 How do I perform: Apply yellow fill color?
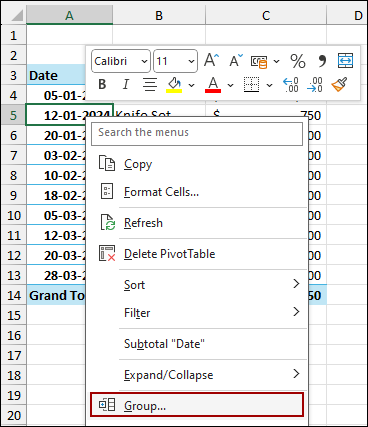[174, 85]
